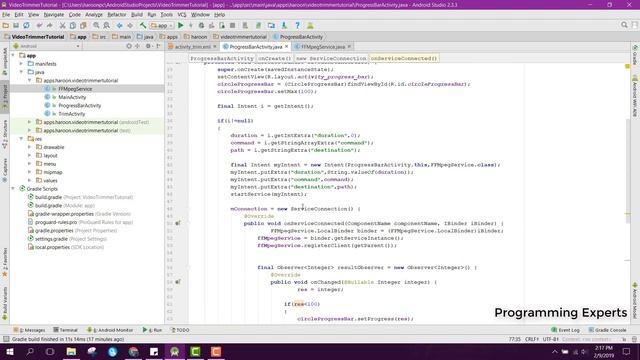This screenshot has width=640, height=360.
Task: Open the Gradle Console
Action: click(x=607, y=330)
